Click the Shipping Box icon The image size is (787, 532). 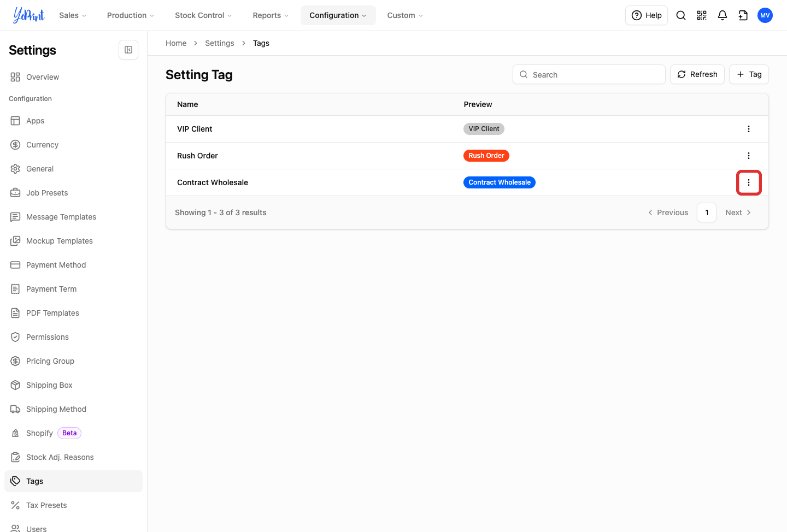(x=15, y=385)
